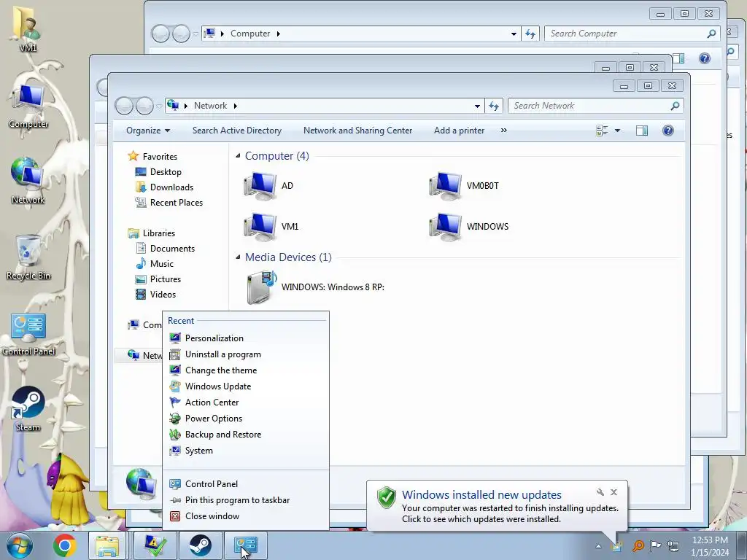Select Backup and Restore in jump list
The height and width of the screenshot is (560, 747).
tap(246, 435)
